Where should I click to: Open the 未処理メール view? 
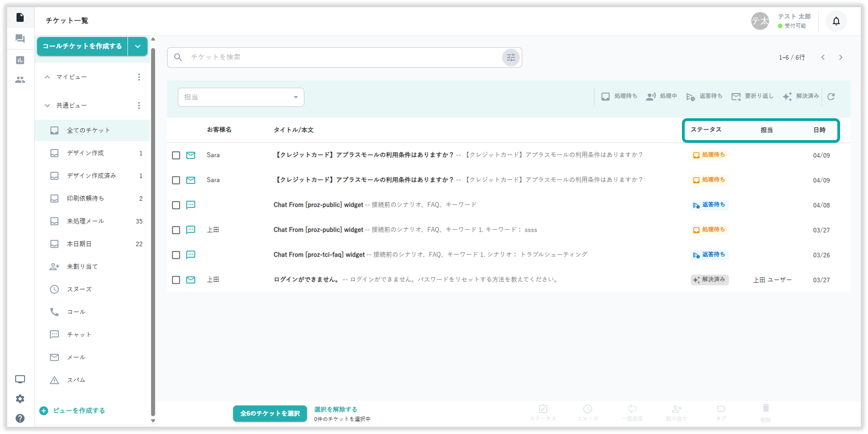[86, 221]
